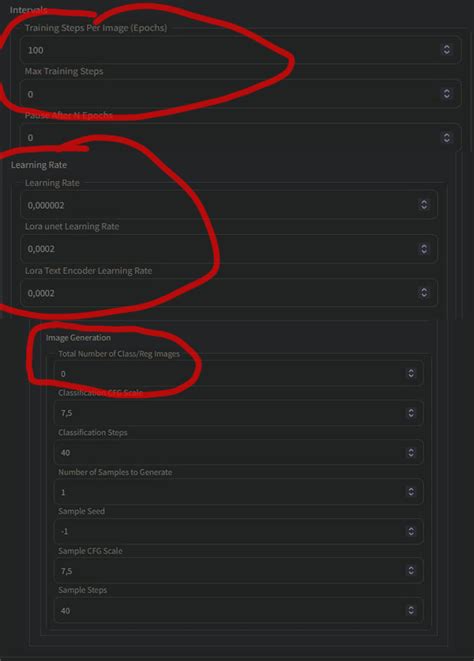Image resolution: width=474 pixels, height=661 pixels.
Task: Click the Number of Samples to Generate stepper
Action: [x=411, y=492]
